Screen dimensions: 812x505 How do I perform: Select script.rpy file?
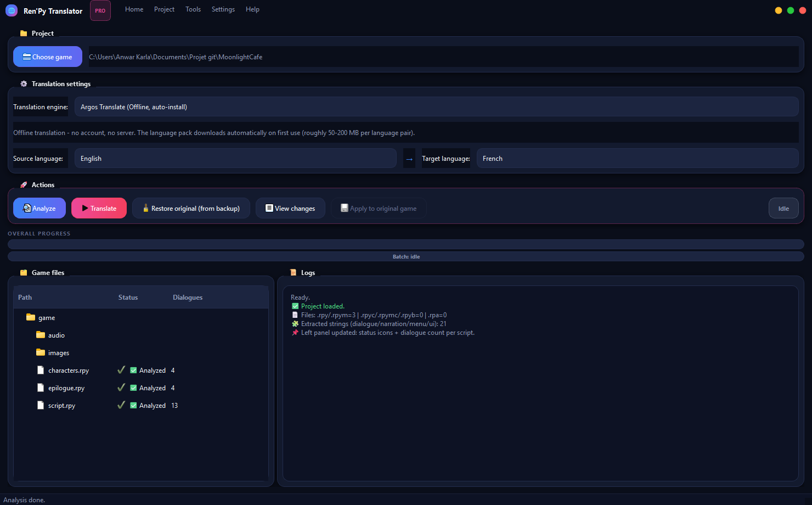[141, 405]
